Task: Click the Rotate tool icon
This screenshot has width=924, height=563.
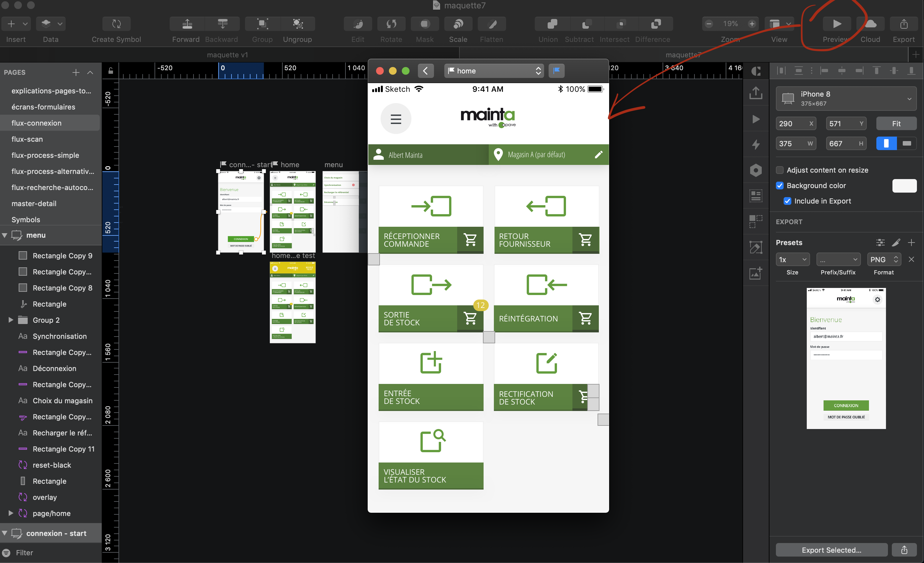Action: click(x=391, y=24)
